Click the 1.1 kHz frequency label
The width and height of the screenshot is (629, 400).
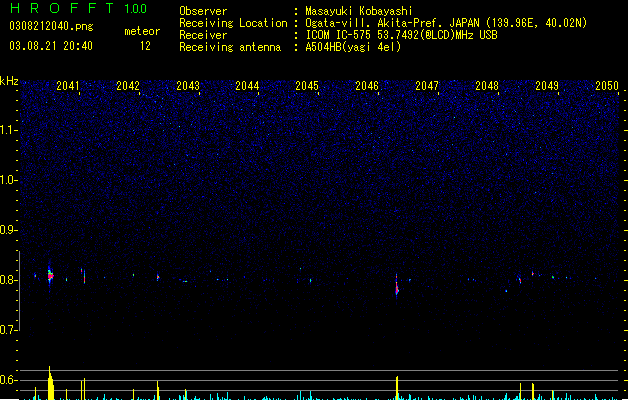pos(8,130)
